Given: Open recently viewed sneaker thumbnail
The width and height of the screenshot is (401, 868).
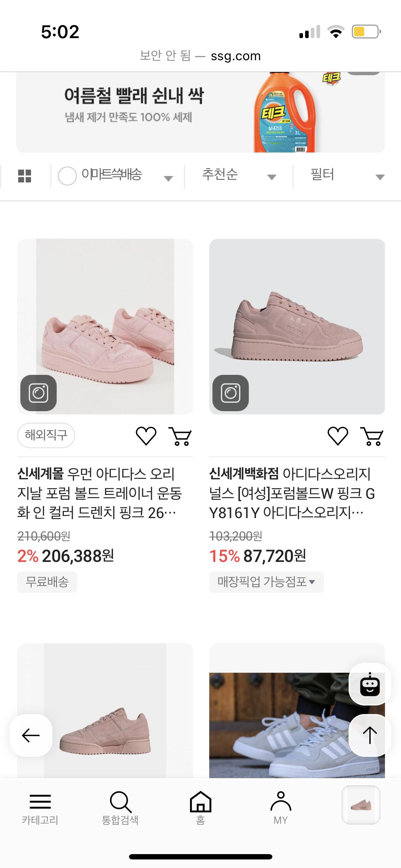Looking at the screenshot, I should tap(361, 805).
